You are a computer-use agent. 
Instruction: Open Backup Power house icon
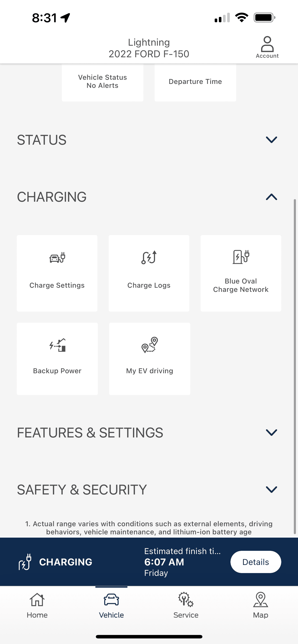point(58,345)
